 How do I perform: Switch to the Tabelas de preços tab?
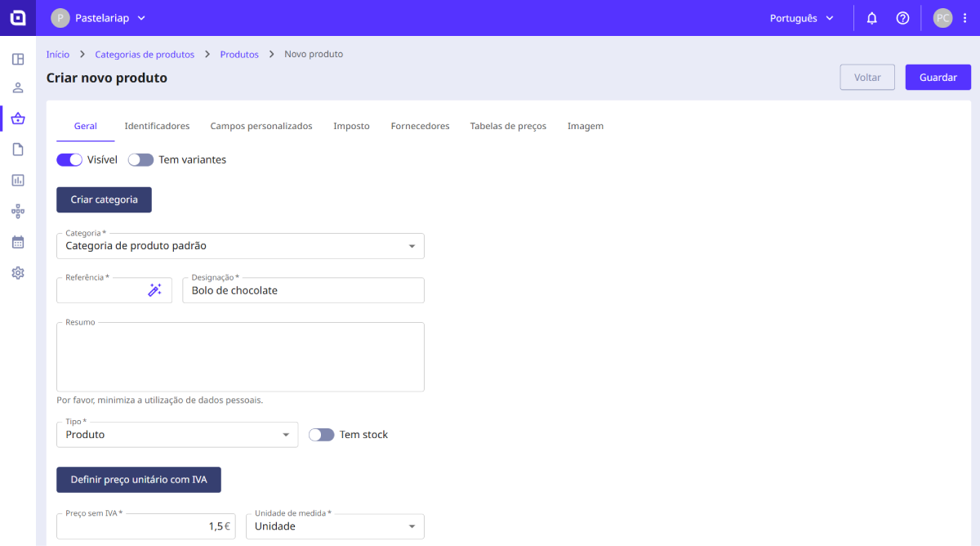(x=508, y=127)
